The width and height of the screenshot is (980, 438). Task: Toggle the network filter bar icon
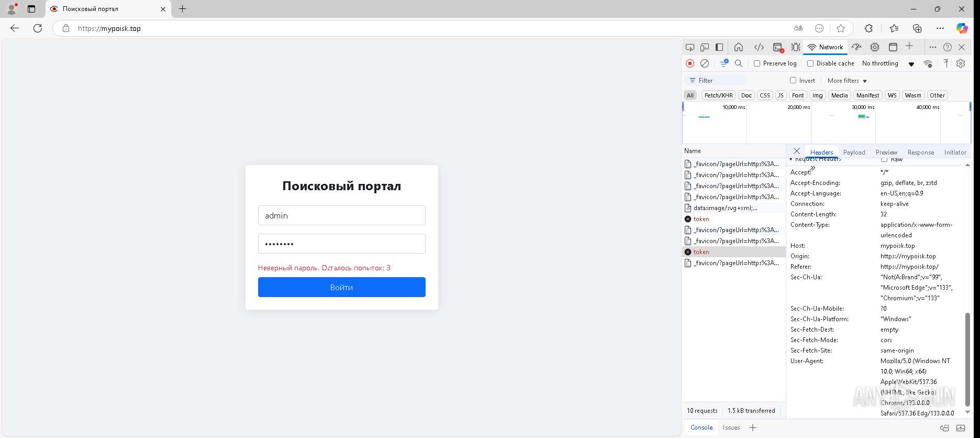724,63
